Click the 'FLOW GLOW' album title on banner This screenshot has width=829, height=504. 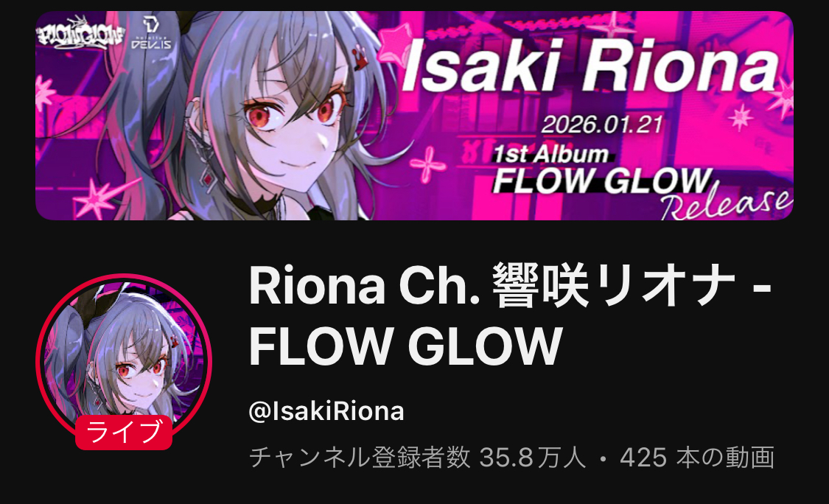pos(602,181)
